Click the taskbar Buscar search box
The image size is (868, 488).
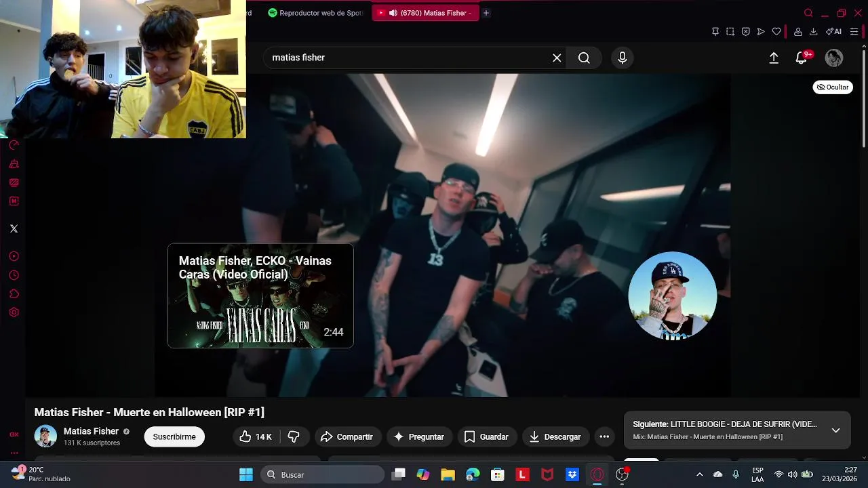pyautogui.click(x=322, y=474)
